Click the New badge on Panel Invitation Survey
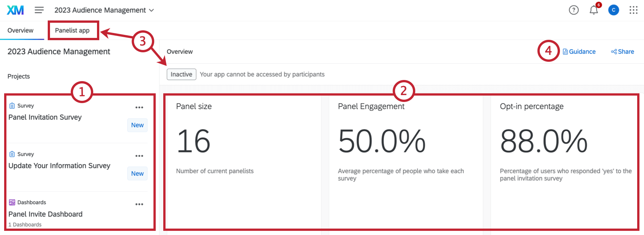The height and width of the screenshot is (235, 644). point(137,125)
